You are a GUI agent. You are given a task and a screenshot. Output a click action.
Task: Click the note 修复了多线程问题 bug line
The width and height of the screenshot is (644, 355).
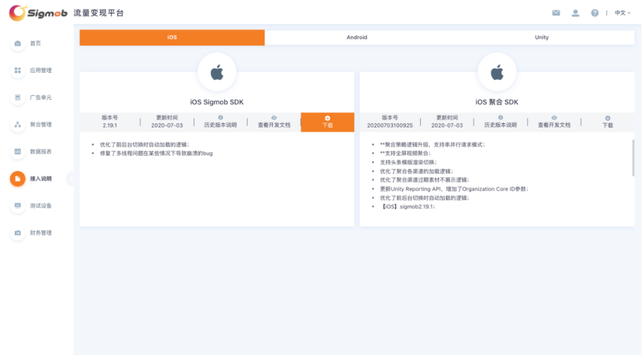(156, 154)
